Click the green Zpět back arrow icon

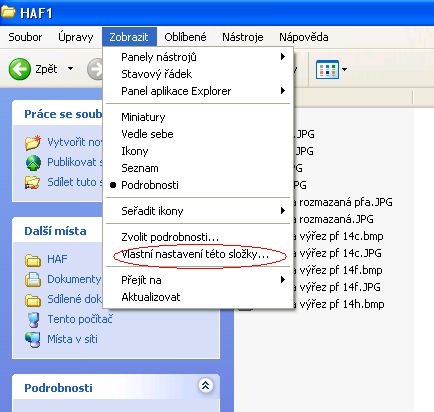click(x=19, y=69)
